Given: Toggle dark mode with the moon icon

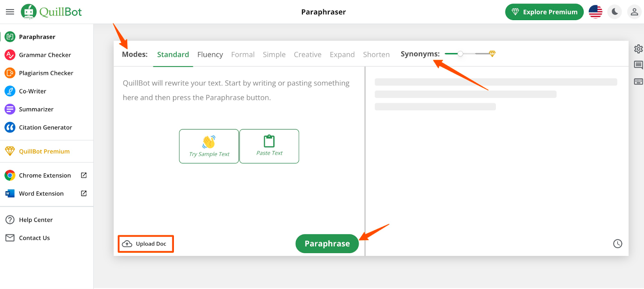Looking at the screenshot, I should [x=615, y=12].
